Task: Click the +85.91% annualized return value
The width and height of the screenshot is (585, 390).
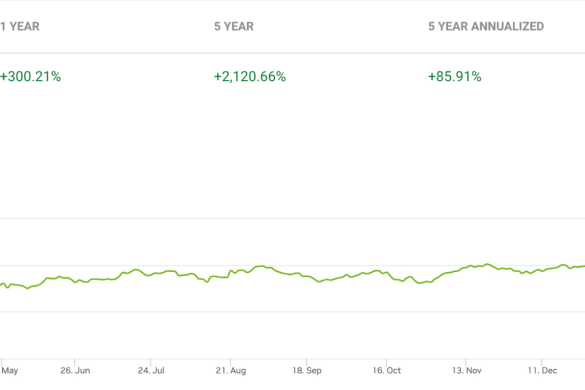Action: [455, 77]
